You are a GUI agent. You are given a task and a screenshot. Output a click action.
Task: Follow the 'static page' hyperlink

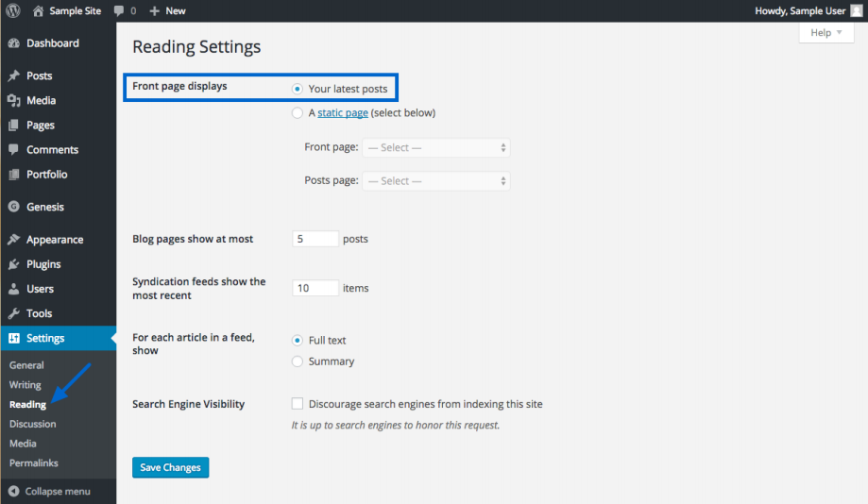click(342, 113)
